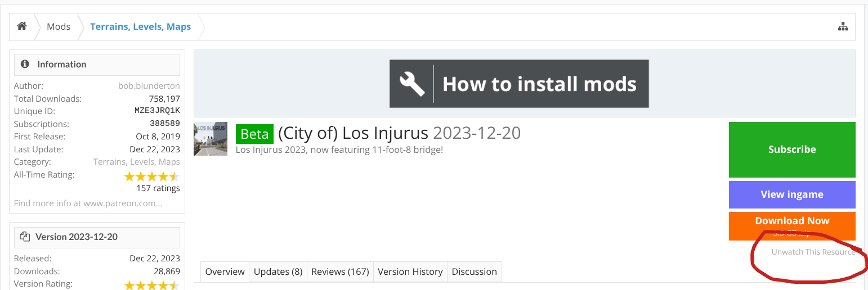Click the View ingame button
This screenshot has width=868, height=290.
(792, 194)
